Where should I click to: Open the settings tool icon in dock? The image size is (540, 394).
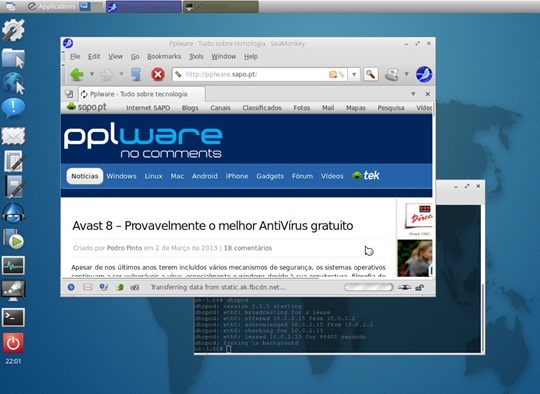13,30
